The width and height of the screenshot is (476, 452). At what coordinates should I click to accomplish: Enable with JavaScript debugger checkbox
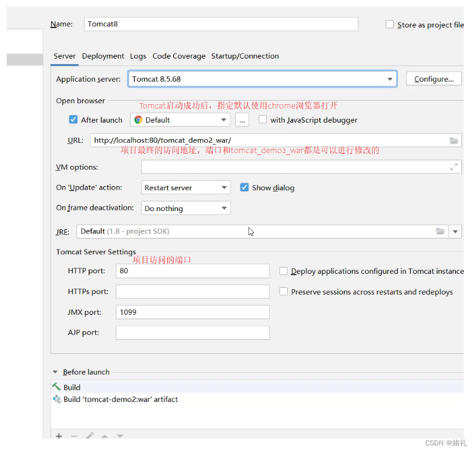coord(263,120)
